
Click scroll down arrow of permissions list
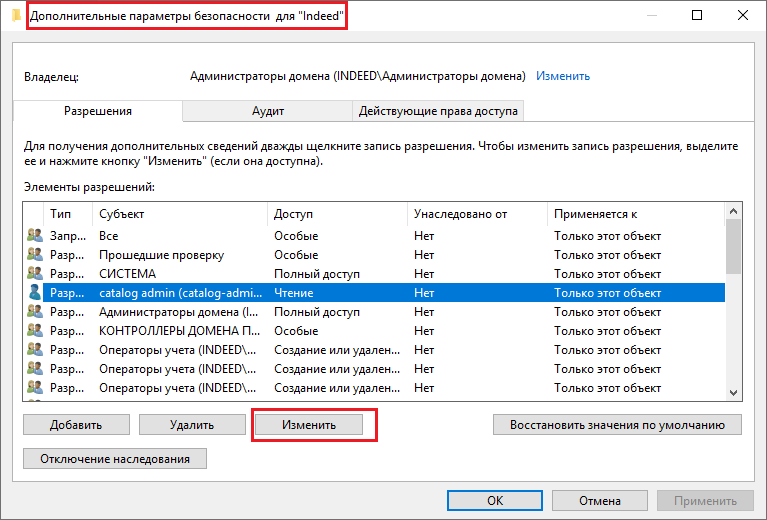coord(734,393)
